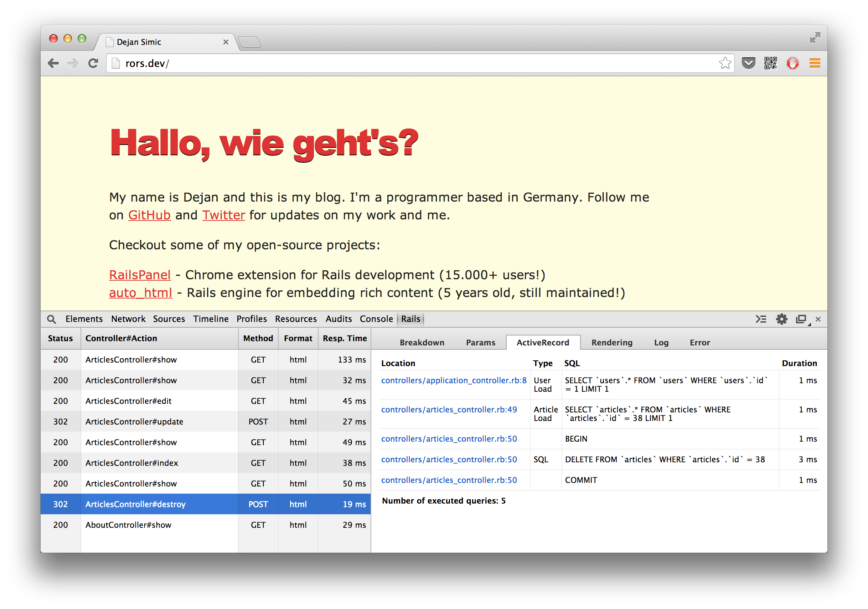Open the Chrome hamburger menu
The width and height of the screenshot is (868, 609).
pos(814,63)
